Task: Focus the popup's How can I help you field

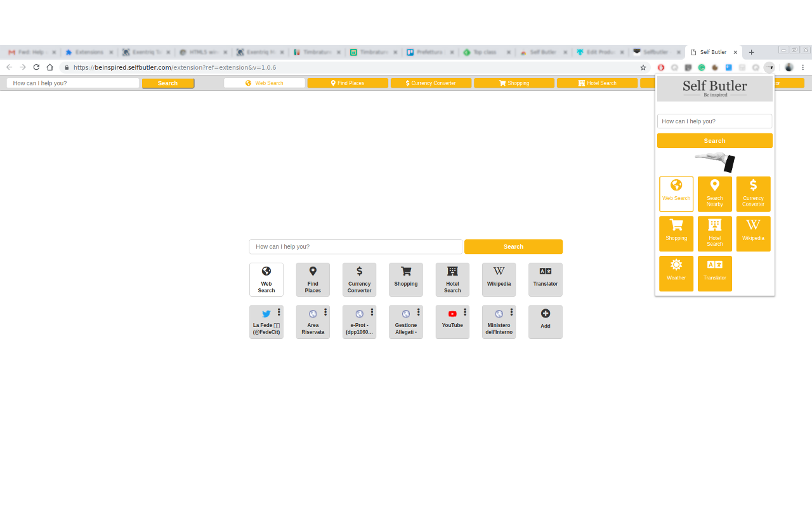Action: pos(715,121)
